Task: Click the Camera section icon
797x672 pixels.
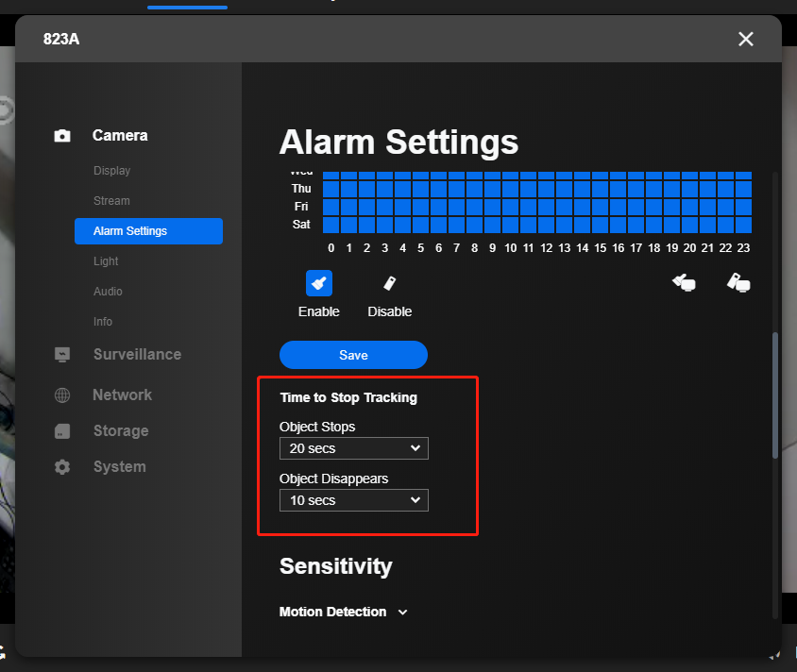Action: [x=62, y=136]
